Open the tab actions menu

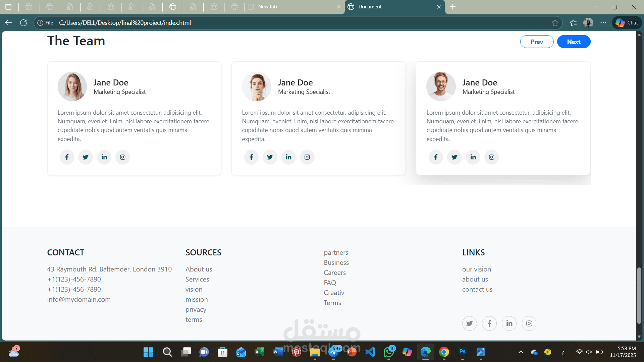click(8, 7)
